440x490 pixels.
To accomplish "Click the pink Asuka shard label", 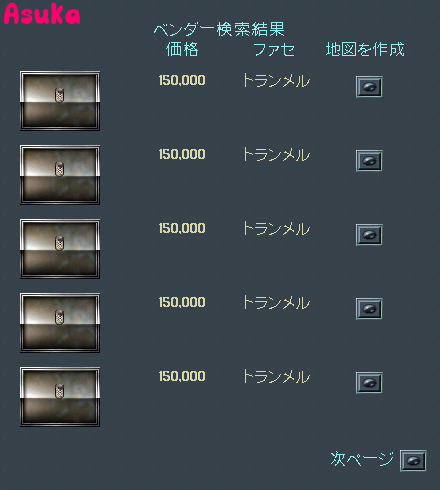I will tap(42, 14).
